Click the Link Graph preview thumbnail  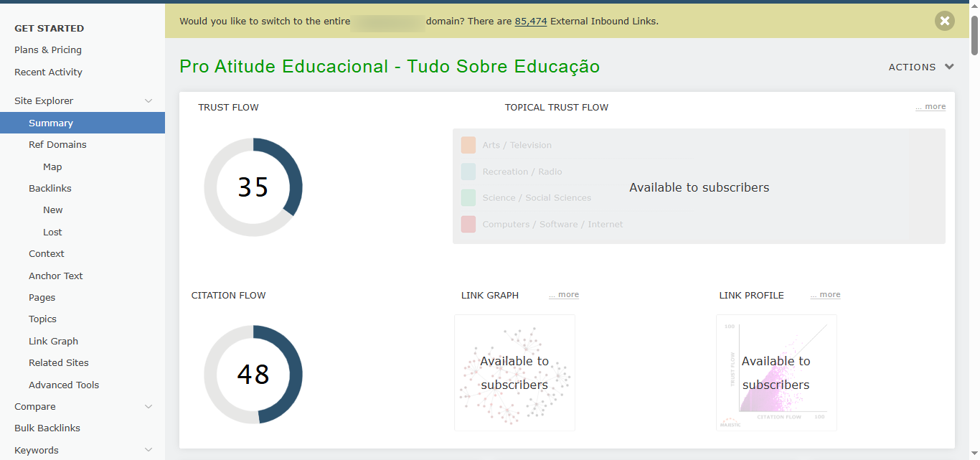pos(514,372)
